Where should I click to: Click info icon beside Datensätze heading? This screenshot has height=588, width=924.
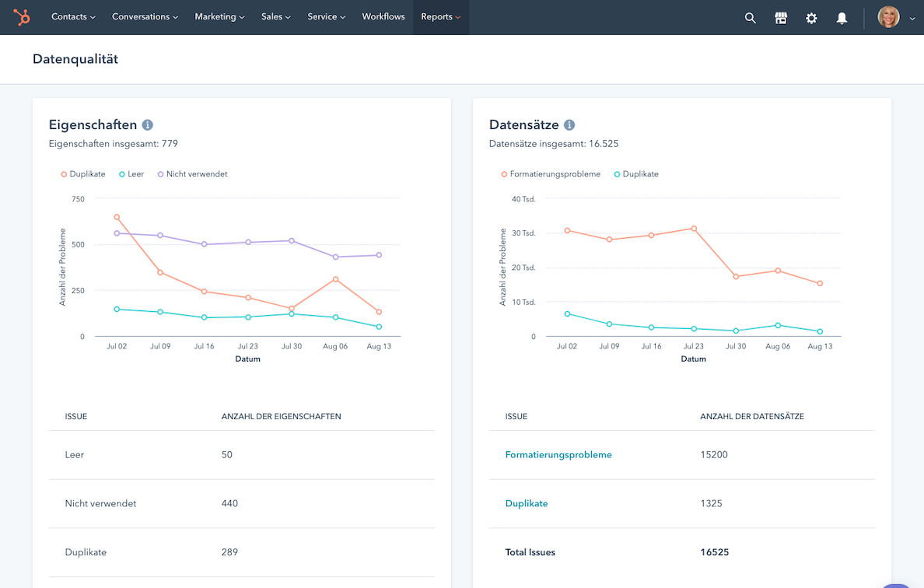(x=569, y=124)
